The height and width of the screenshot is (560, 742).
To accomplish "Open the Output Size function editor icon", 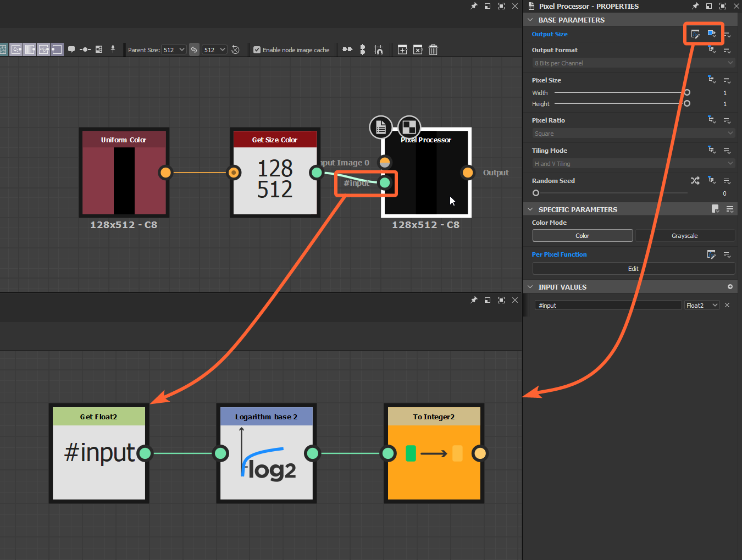I will point(695,34).
